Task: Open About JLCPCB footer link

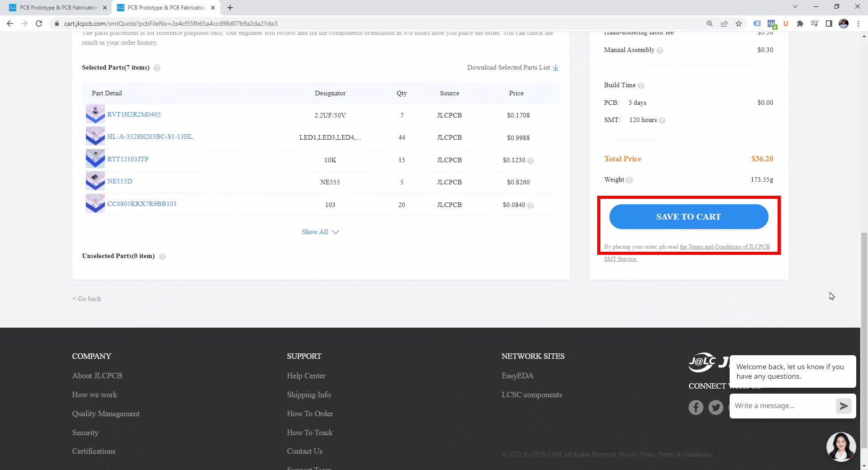Action: coord(97,376)
